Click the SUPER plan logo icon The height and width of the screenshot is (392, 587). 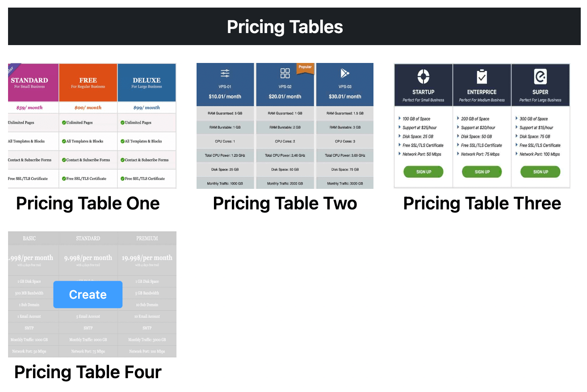pos(540,76)
